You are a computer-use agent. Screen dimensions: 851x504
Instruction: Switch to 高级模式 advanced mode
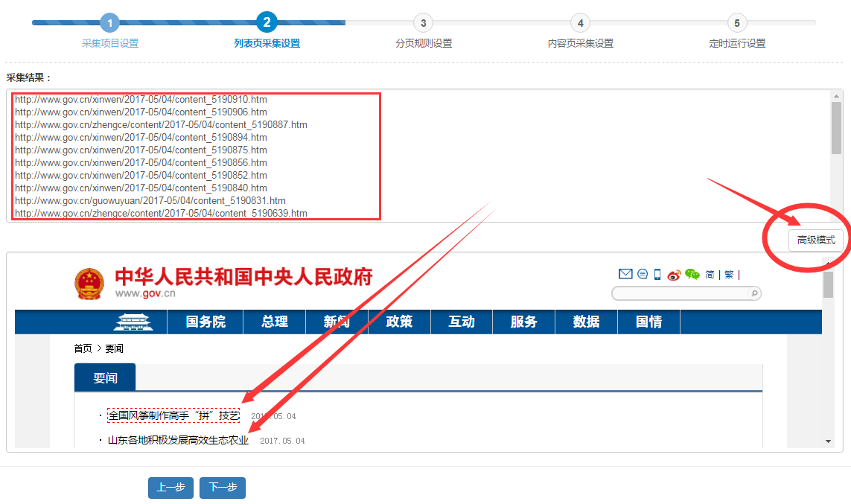click(816, 240)
